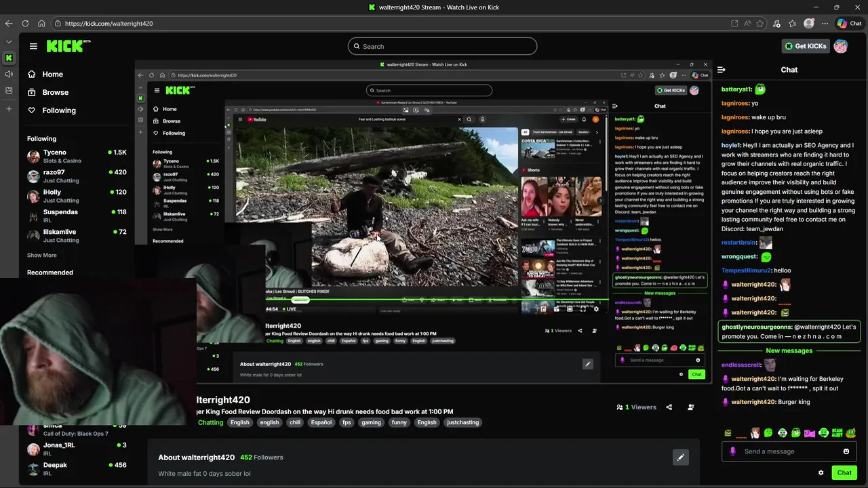Open the tab history icon in browser sidebar

(x=9, y=90)
